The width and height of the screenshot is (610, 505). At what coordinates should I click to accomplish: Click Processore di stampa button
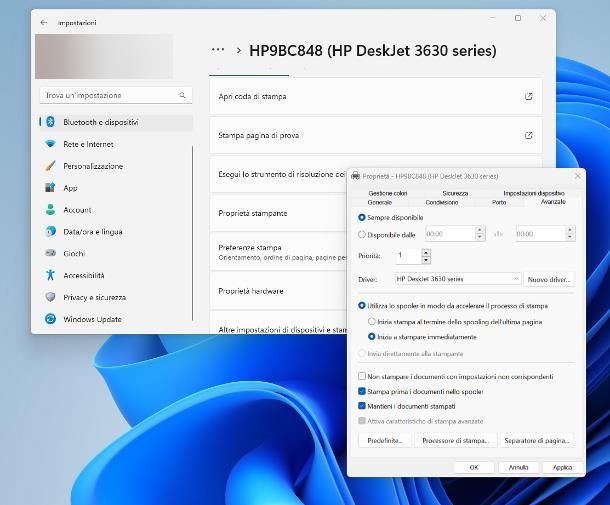click(456, 440)
